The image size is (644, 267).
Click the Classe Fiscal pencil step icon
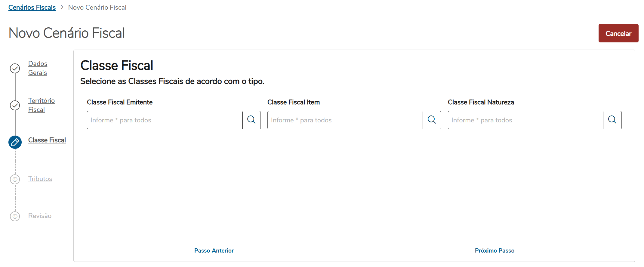click(x=15, y=142)
